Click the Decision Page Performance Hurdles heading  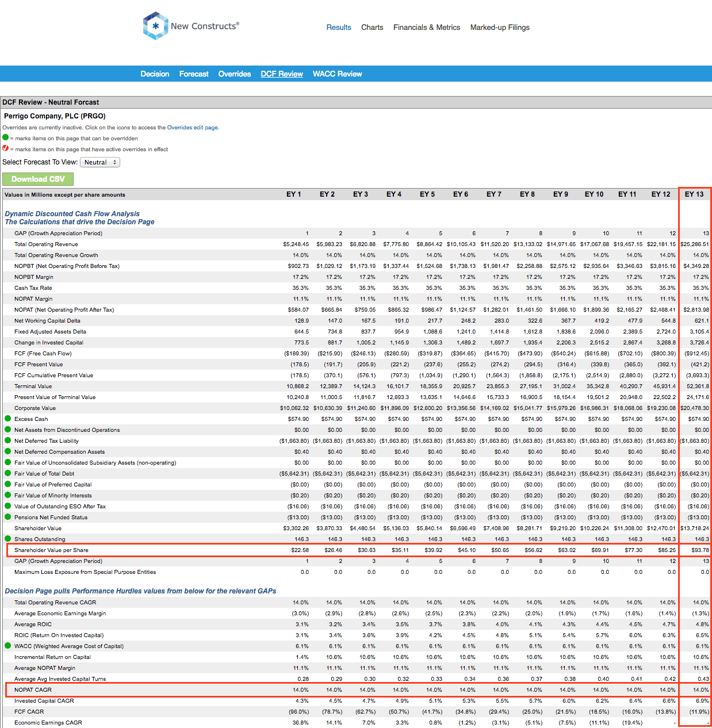[x=140, y=591]
